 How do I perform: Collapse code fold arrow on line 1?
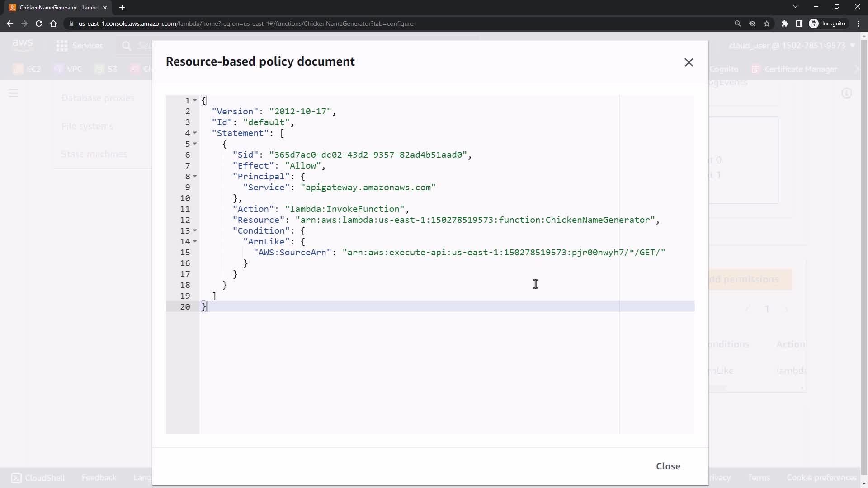coord(195,100)
